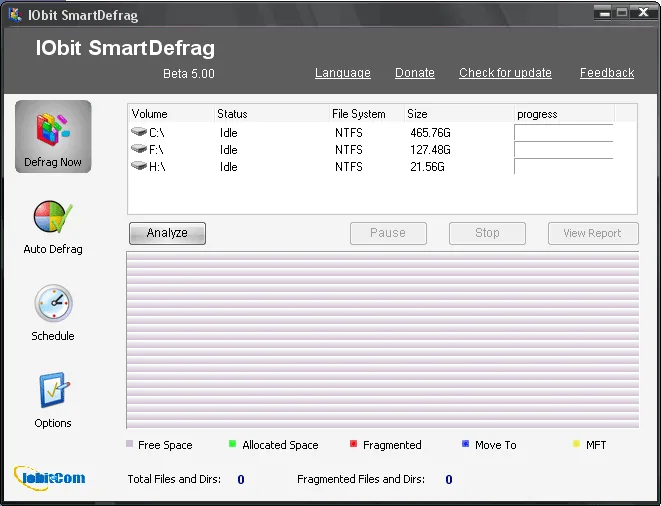
Task: Open the Auto Defrag section
Action: coord(53,227)
